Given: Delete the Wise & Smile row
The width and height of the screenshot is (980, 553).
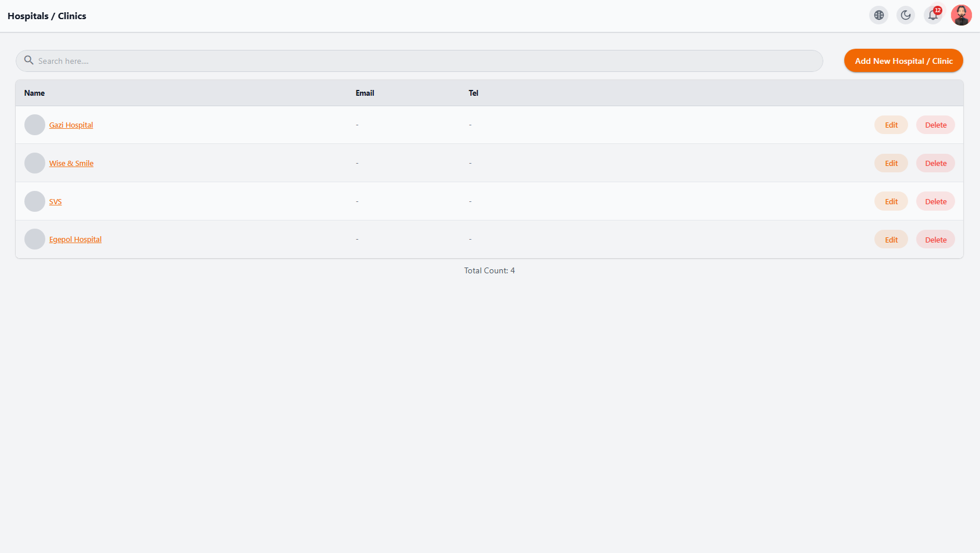Looking at the screenshot, I should pyautogui.click(x=936, y=163).
